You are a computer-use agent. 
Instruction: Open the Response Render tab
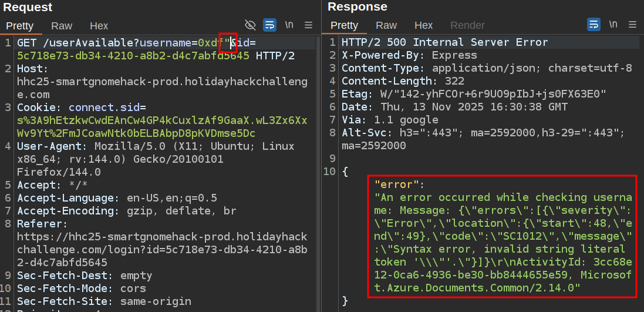pyautogui.click(x=467, y=25)
